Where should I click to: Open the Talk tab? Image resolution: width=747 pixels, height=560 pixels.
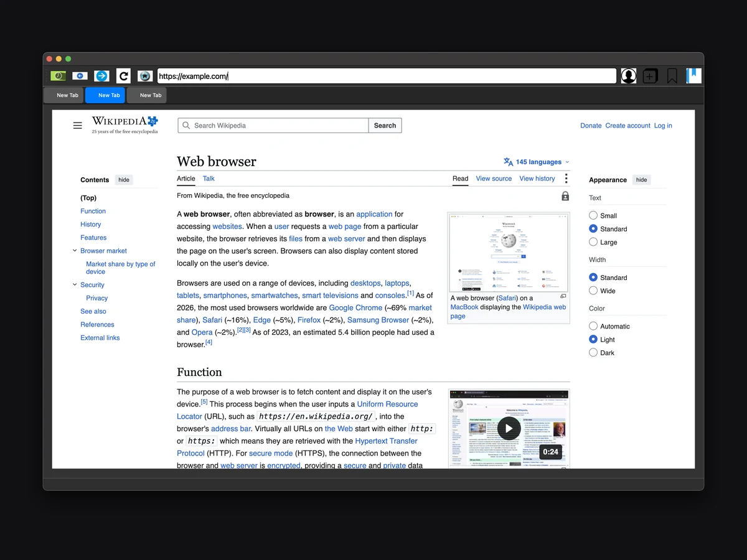(209, 179)
